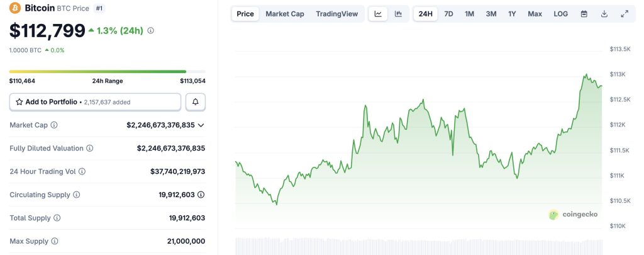Click info icon next to 24h percentage
This screenshot has width=644, height=255.
[150, 30]
